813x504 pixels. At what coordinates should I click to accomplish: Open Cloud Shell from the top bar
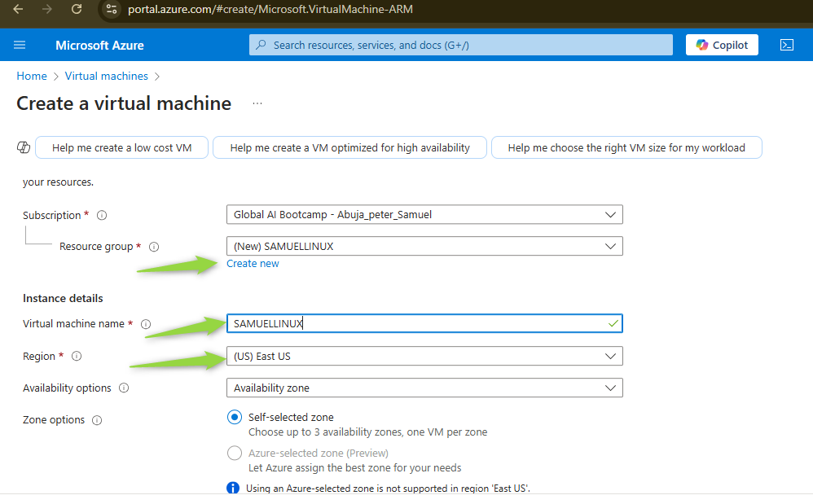point(787,45)
